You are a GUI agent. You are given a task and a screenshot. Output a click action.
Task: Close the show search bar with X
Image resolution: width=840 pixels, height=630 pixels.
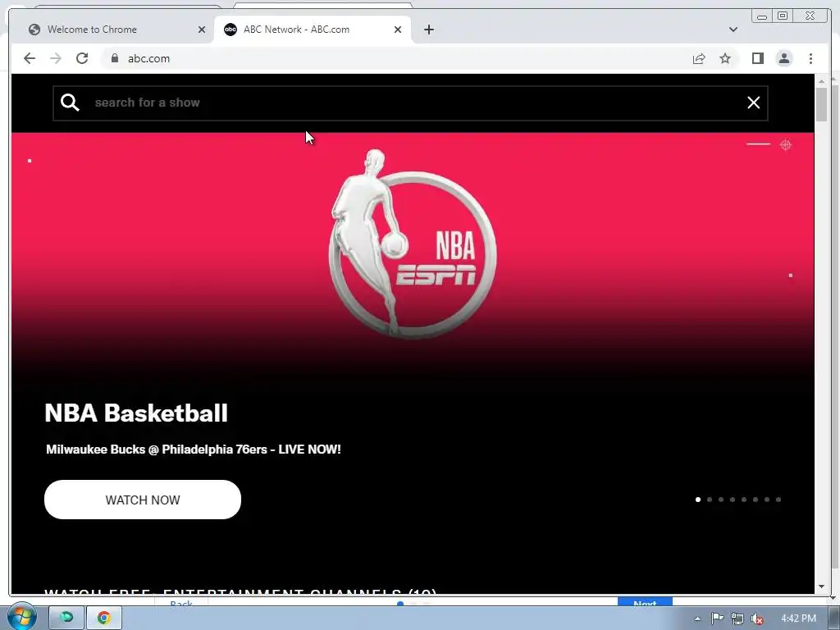pyautogui.click(x=753, y=103)
